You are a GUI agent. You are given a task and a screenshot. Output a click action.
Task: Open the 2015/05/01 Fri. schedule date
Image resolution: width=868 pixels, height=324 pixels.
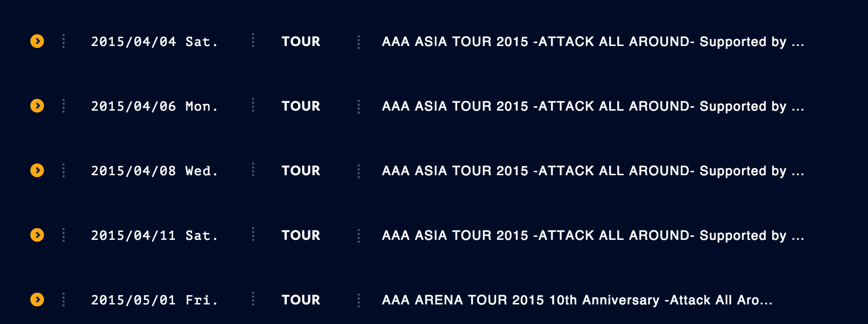154,300
